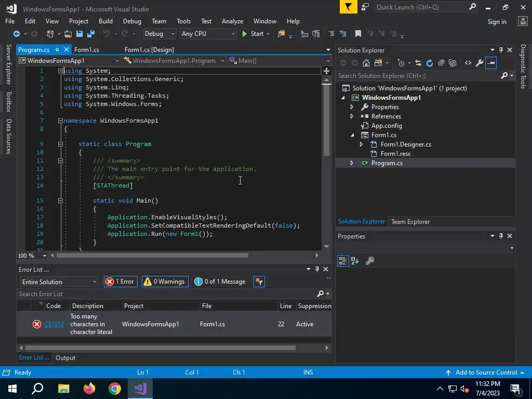The width and height of the screenshot is (532, 399).
Task: Click the Save All toolbar icon
Action: 91,34
